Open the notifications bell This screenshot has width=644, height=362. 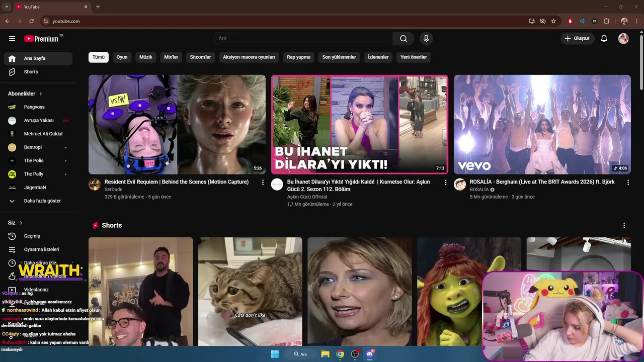pos(604,39)
